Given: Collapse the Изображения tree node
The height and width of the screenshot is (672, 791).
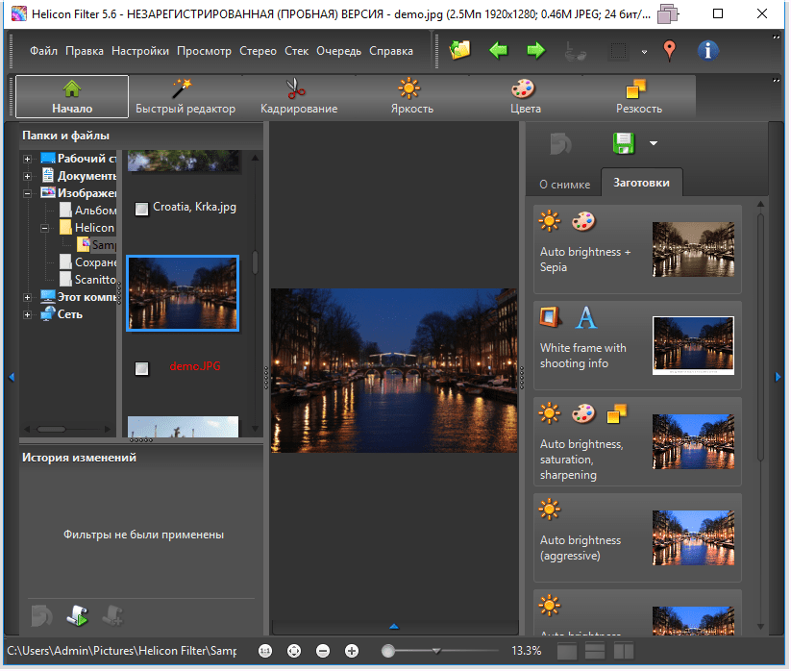Looking at the screenshot, I should coord(27,193).
